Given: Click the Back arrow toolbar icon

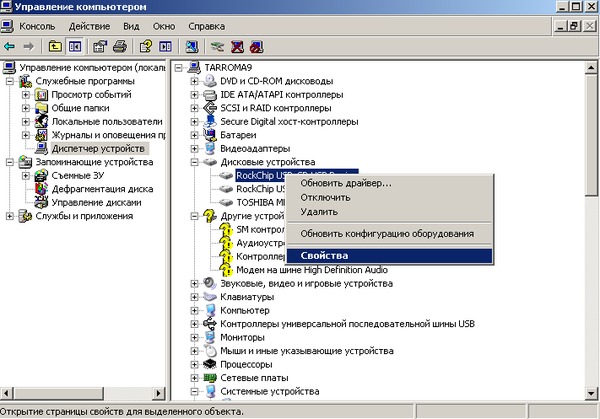Looking at the screenshot, I should (x=9, y=46).
